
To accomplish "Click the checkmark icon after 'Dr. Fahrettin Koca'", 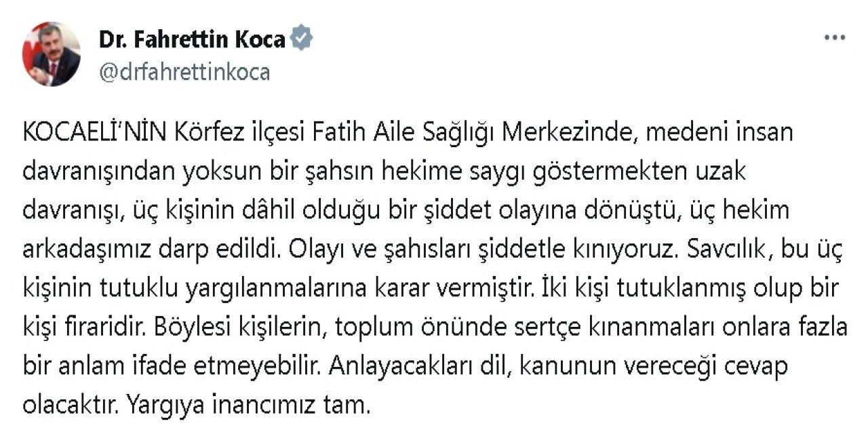I will pyautogui.click(x=302, y=39).
